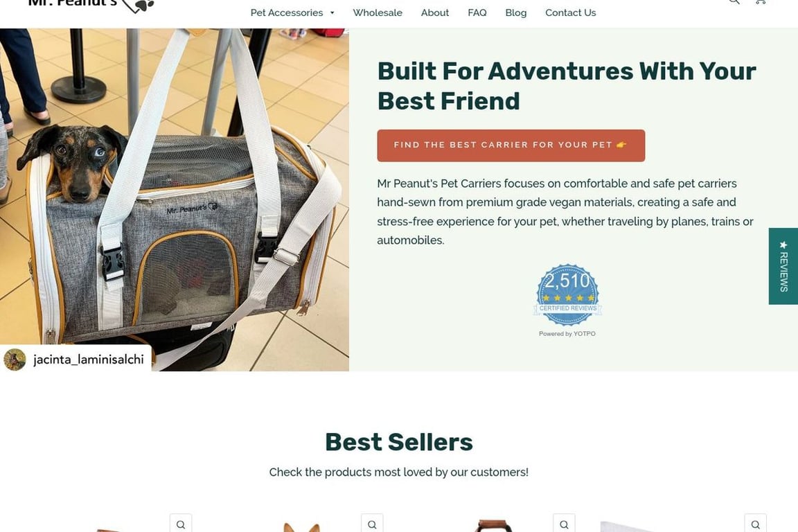
Task: Visit the Blog link
Action: [515, 12]
